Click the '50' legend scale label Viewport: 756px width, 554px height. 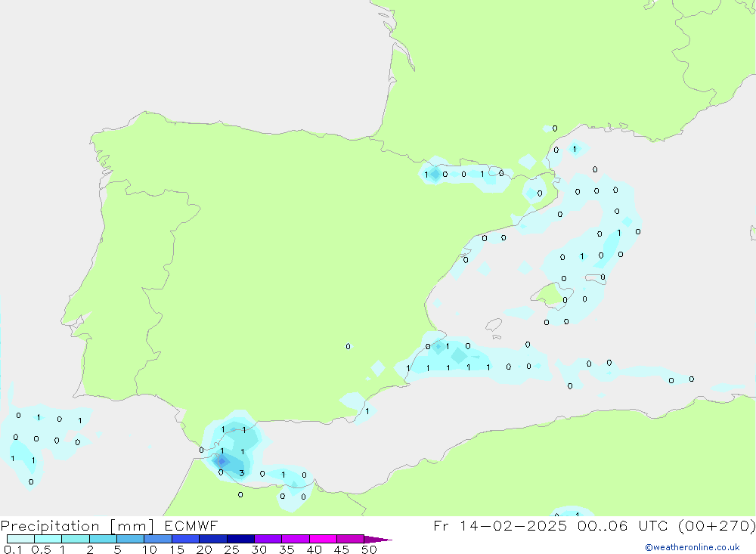pos(369,549)
